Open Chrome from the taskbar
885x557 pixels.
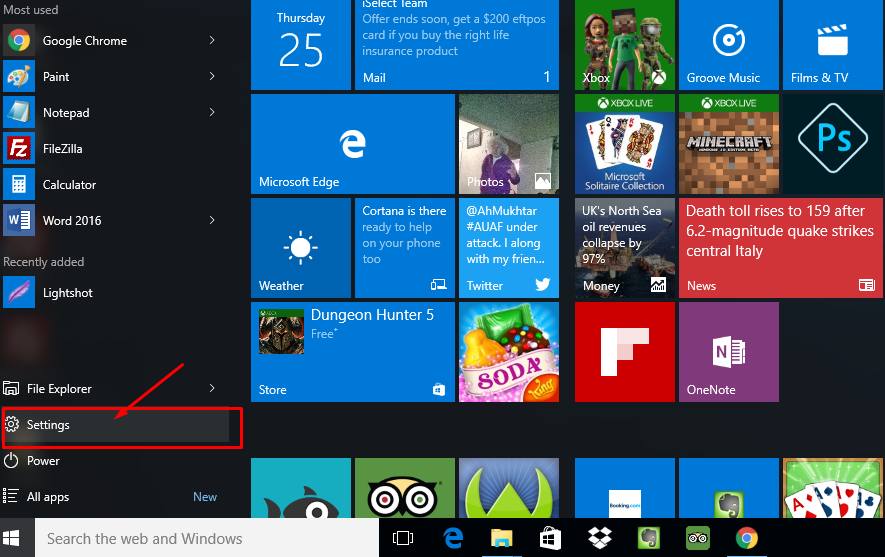[x=747, y=538]
